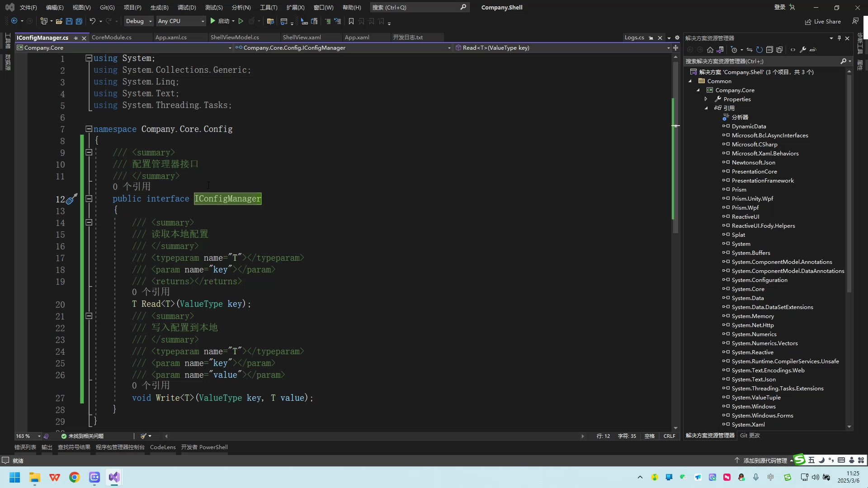Open Properties using the wrench icon
The image size is (868, 488).
pyautogui.click(x=803, y=50)
